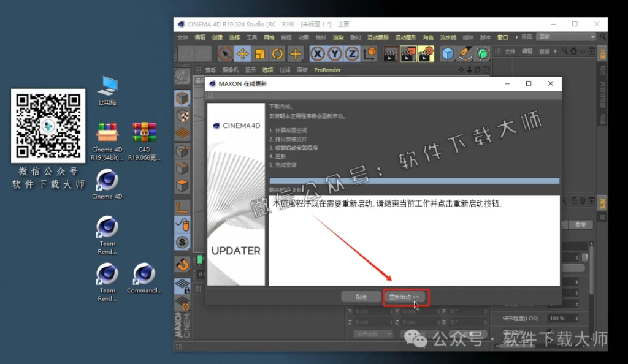
Task: Select the Rotate tool in the toolbar
Action: pyautogui.click(x=276, y=54)
